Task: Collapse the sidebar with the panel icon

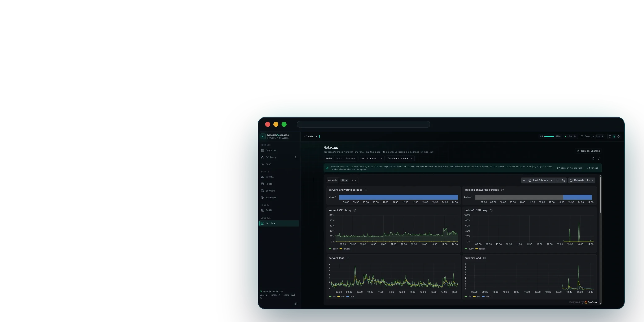Action: coord(296,304)
